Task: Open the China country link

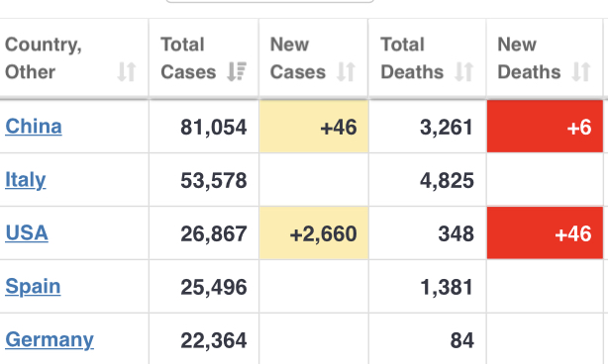Action: click(34, 127)
